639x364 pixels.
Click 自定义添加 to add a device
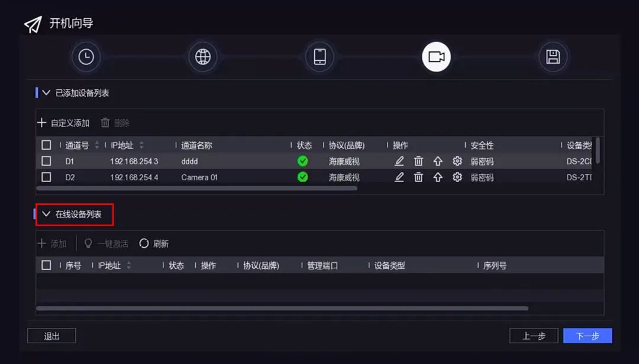[x=63, y=123]
